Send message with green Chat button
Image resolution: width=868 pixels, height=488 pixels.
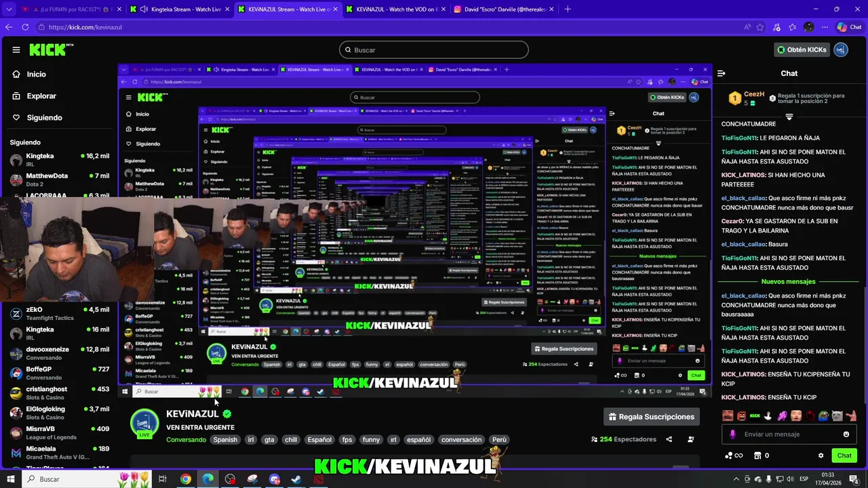click(844, 455)
